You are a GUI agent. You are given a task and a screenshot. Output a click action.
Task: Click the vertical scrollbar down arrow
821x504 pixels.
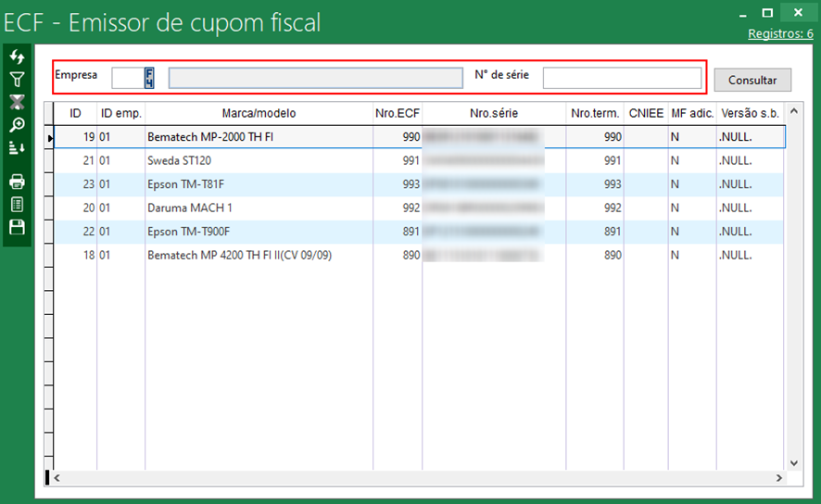[x=793, y=462]
